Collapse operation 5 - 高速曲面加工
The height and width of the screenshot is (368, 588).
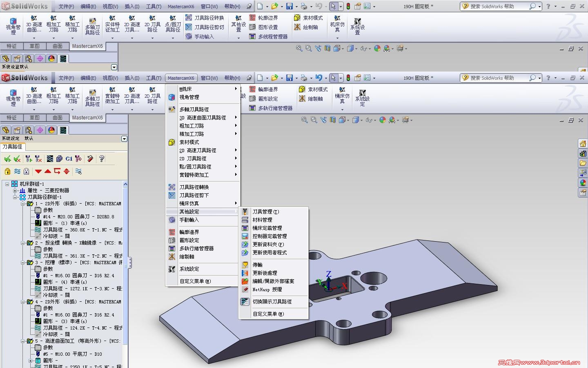[x=23, y=341]
